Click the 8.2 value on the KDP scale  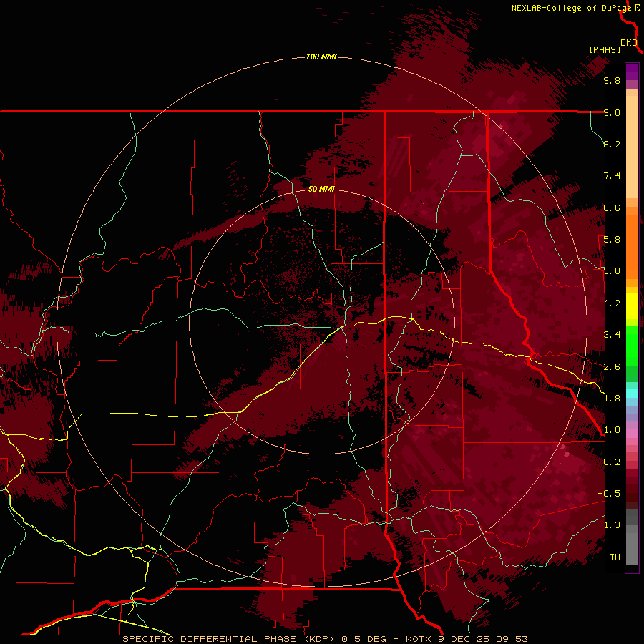[612, 144]
